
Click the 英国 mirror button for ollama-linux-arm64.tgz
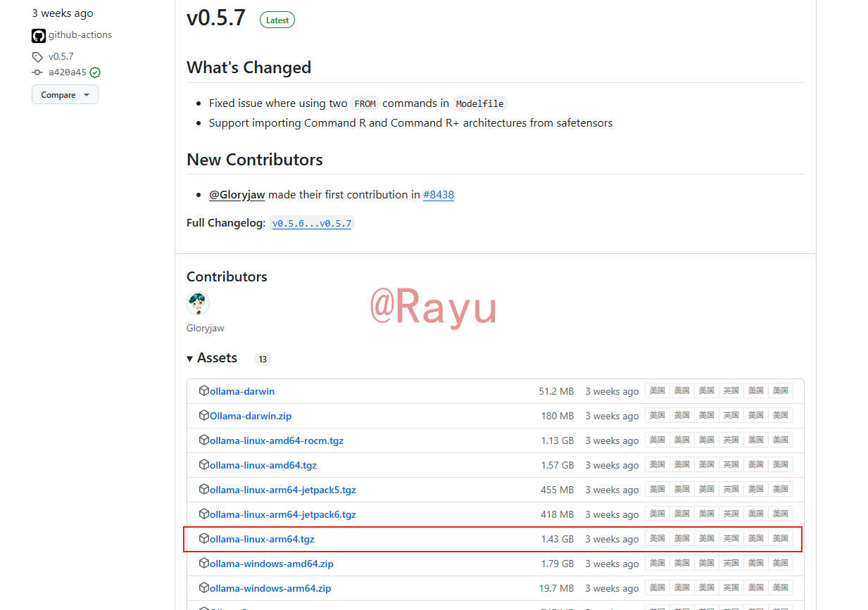731,538
